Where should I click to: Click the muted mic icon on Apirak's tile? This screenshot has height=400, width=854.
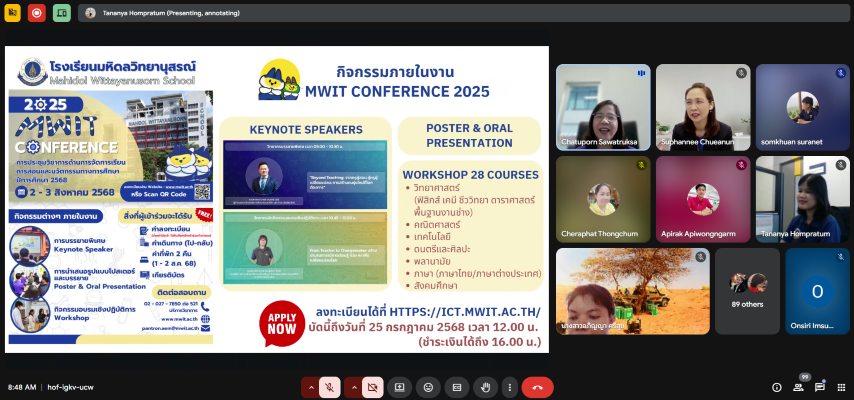click(x=741, y=165)
